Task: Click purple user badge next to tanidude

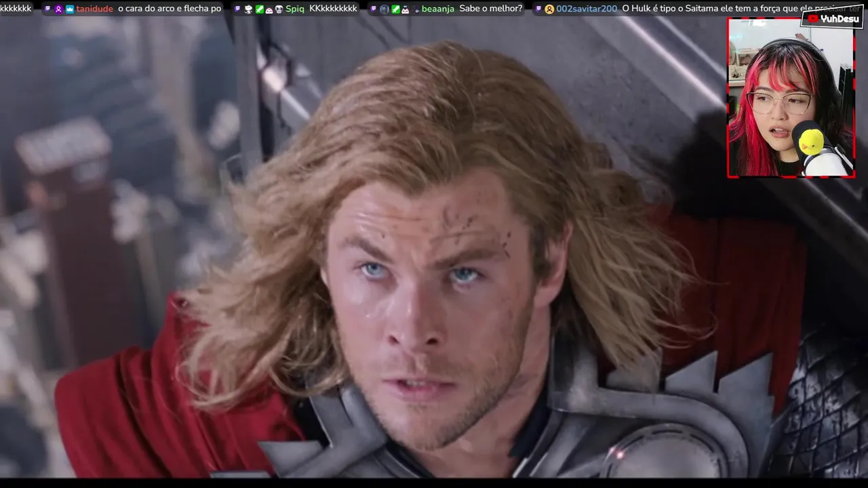Action: (x=58, y=9)
